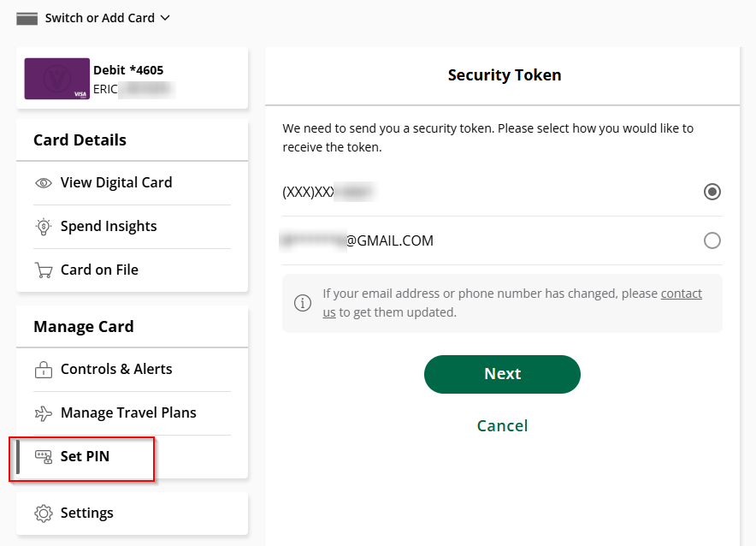Image resolution: width=756 pixels, height=546 pixels.
Task: Open Manage Travel Plans in sidebar
Action: coord(128,413)
